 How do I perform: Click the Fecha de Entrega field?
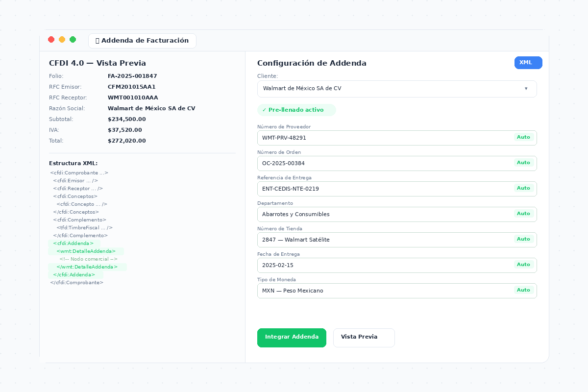[x=397, y=265]
